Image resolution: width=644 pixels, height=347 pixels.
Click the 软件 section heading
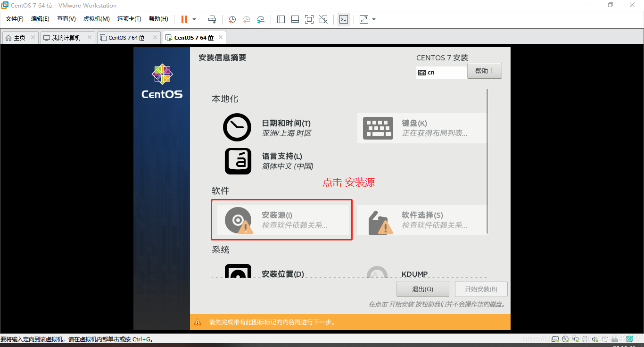220,190
